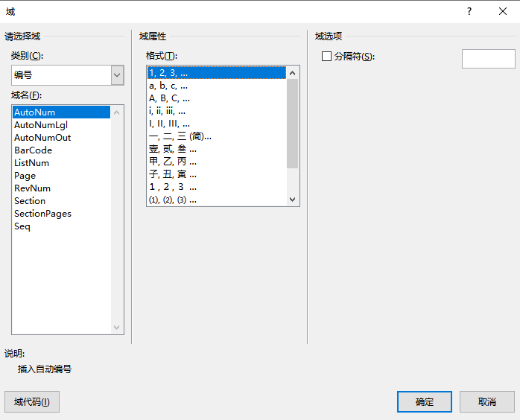Close the 域 dialog window
Image resolution: width=520 pixels, height=420 pixels.
[x=502, y=12]
